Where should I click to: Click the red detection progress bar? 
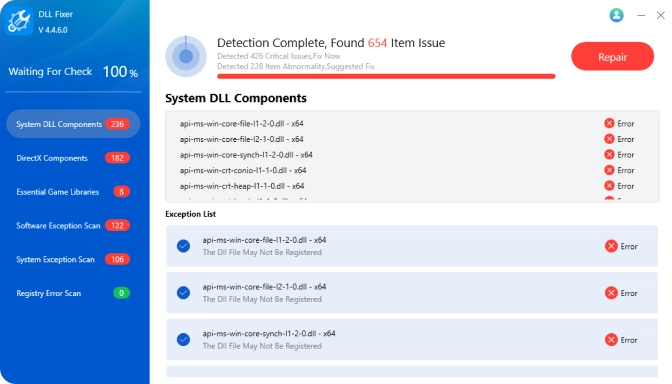click(386, 76)
